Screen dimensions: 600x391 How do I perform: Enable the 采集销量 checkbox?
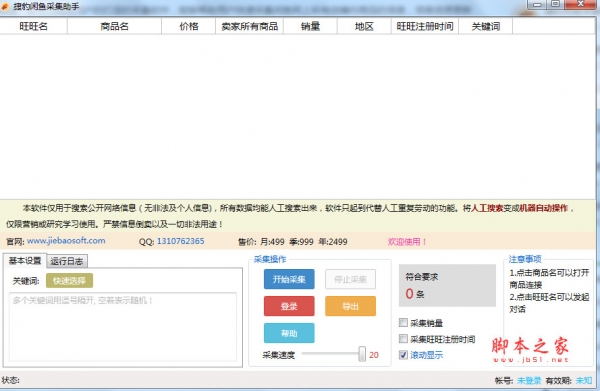click(403, 323)
